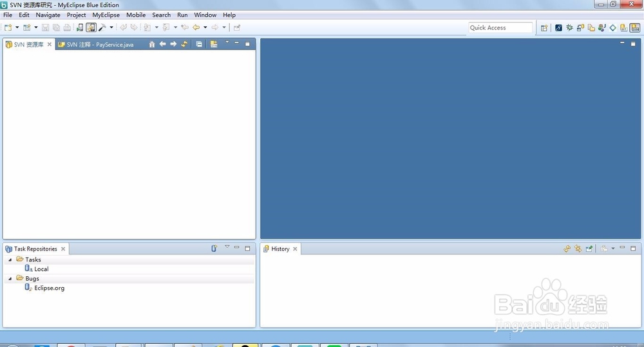
Task: Open the next annotation dropdown arrow
Action: 156,28
